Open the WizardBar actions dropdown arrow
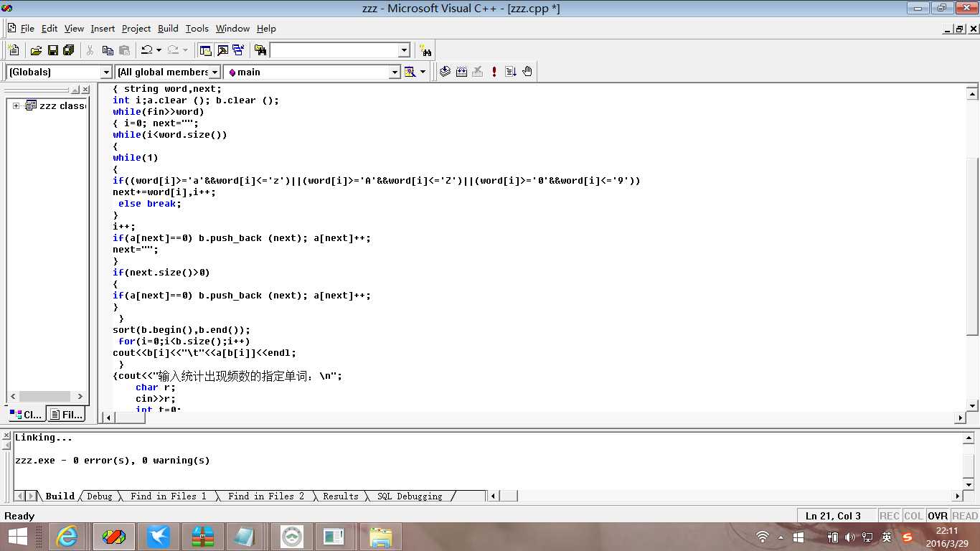 (423, 72)
